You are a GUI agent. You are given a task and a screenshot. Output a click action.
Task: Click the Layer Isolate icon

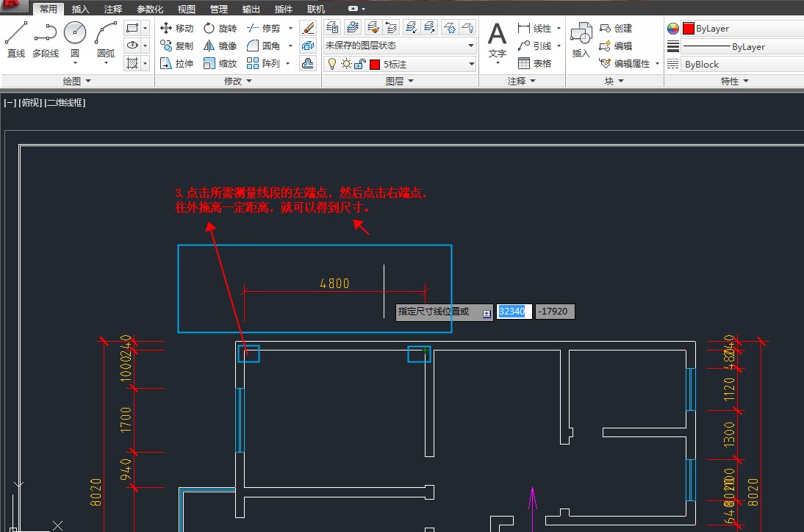point(411,27)
